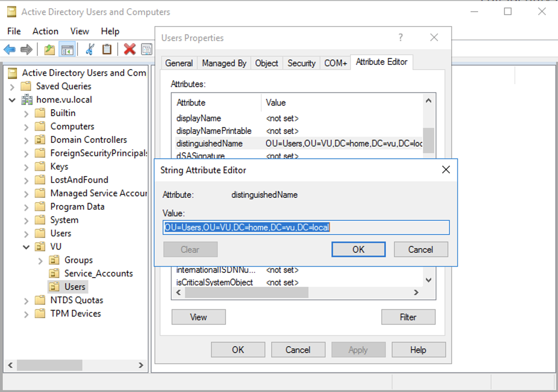This screenshot has height=392, width=558.
Task: Click the Value column header
Action: pos(342,103)
